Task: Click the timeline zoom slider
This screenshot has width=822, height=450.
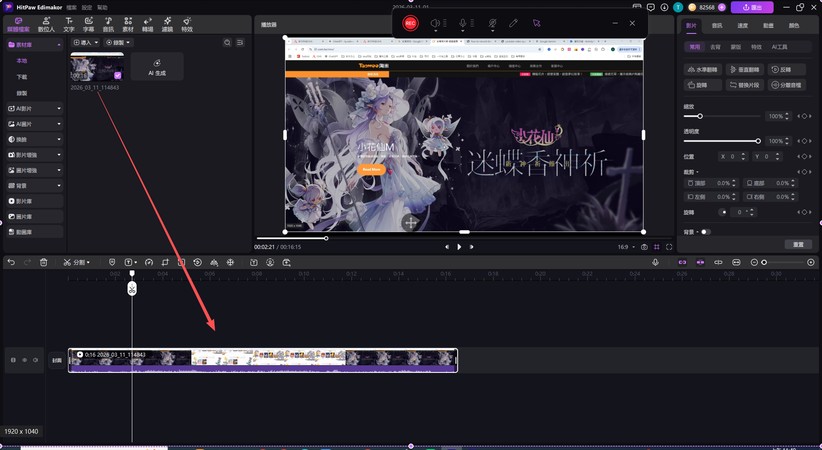Action: [x=782, y=262]
